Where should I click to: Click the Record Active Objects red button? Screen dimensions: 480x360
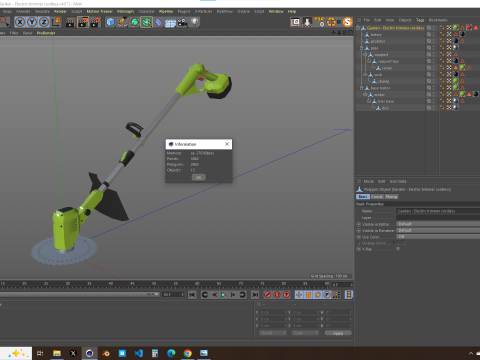click(267, 295)
